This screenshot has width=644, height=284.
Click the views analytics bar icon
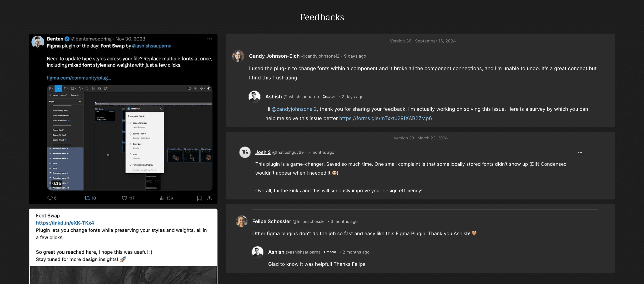pos(162,198)
